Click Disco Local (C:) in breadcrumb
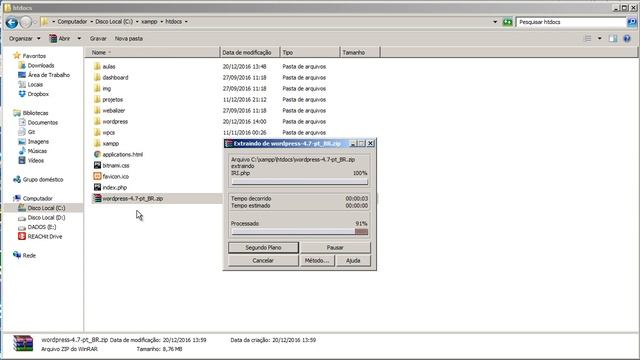 114,22
